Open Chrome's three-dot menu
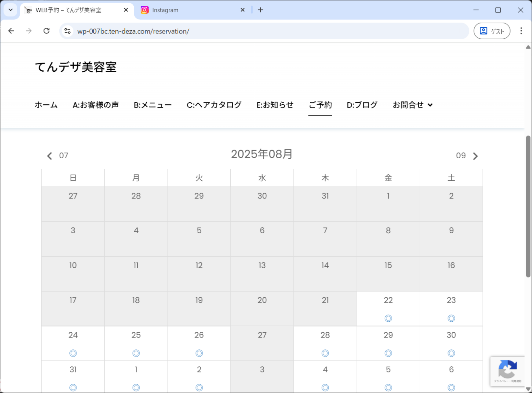The image size is (532, 393). click(x=521, y=31)
